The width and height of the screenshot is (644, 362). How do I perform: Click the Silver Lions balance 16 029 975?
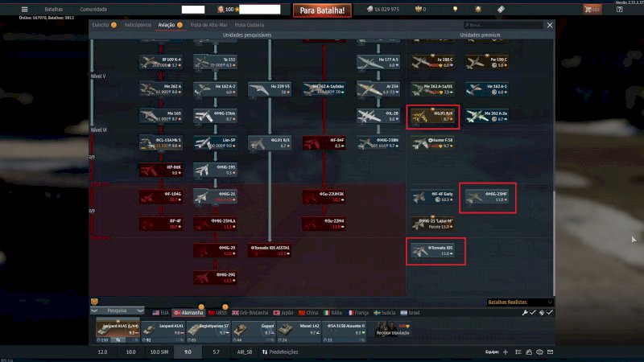[383, 9]
